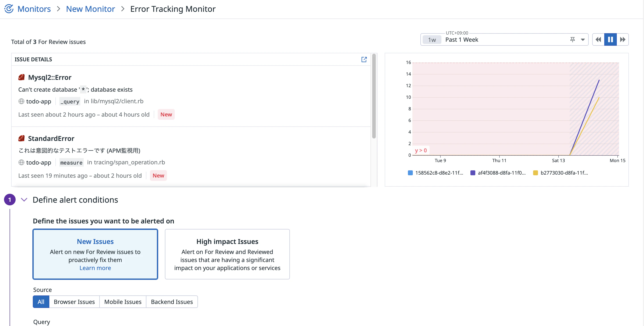644x326 pixels.
Task: Open the Learn more link
Action: 95,268
